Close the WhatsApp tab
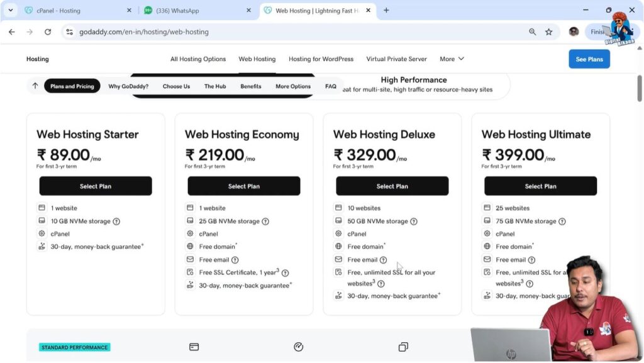The image size is (644, 363). 248,10
